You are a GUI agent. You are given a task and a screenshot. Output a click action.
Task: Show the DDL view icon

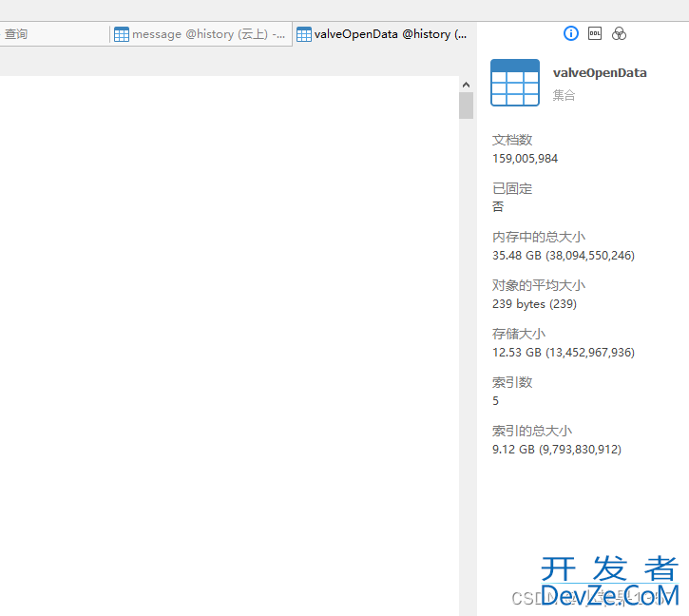(595, 33)
